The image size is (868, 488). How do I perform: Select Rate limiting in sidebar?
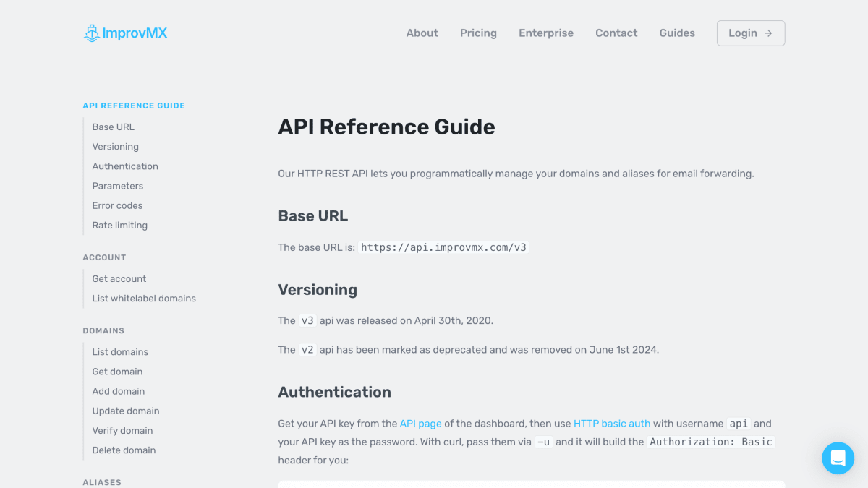coord(120,226)
